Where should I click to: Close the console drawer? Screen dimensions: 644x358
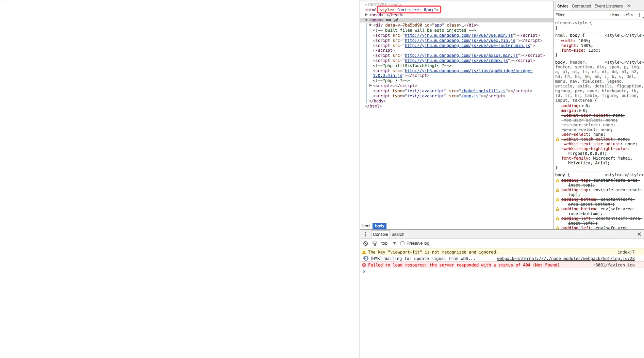639,234
